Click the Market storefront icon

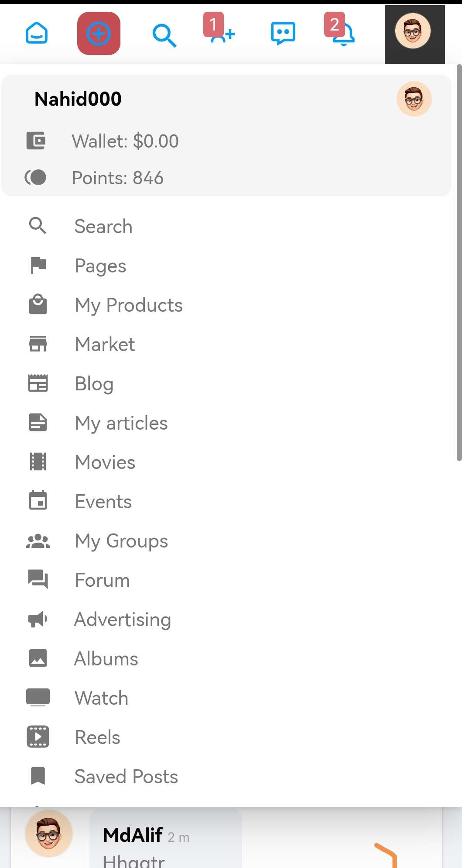38,344
